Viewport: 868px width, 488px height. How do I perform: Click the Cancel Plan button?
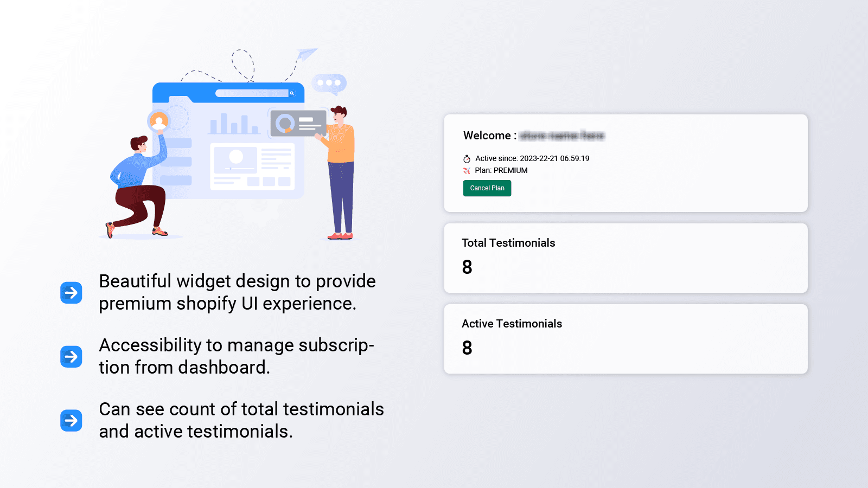point(487,188)
